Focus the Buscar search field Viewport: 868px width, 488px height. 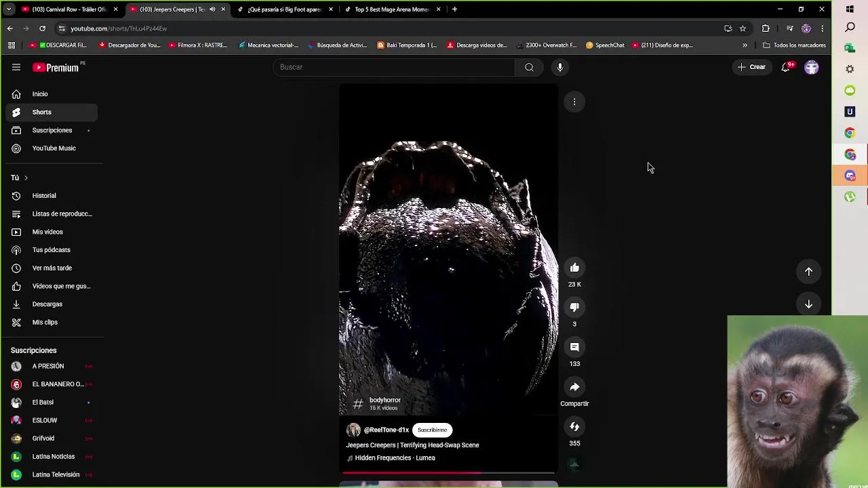point(394,67)
